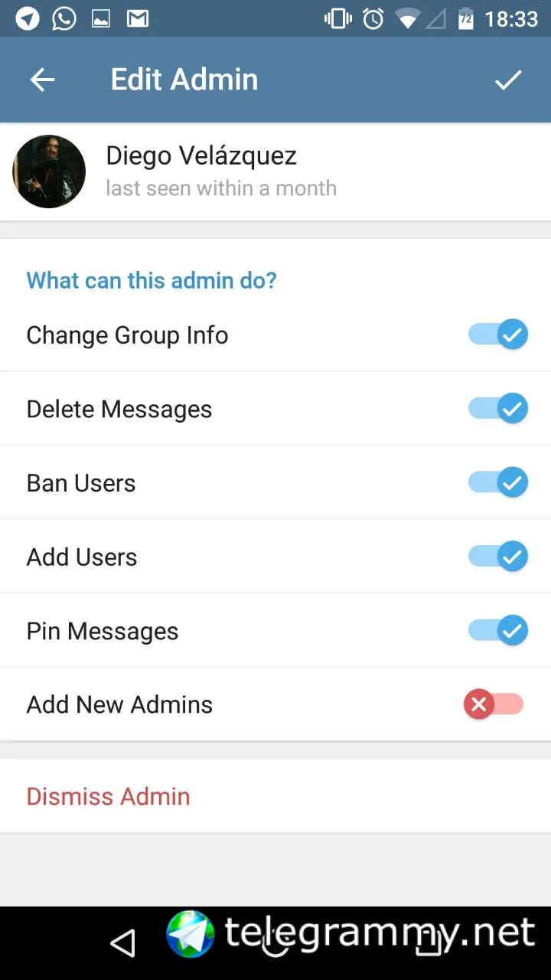Tap the alarm clock status icon

pos(373,18)
